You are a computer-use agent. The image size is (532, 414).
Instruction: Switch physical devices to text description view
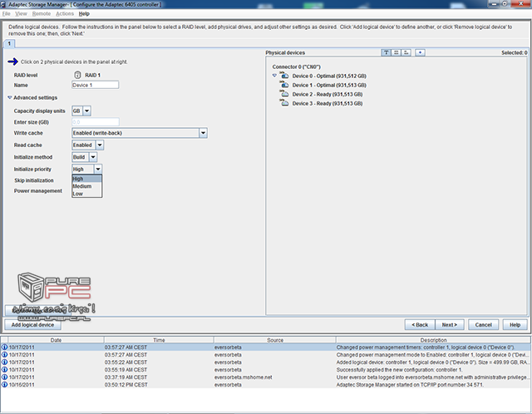click(386, 52)
